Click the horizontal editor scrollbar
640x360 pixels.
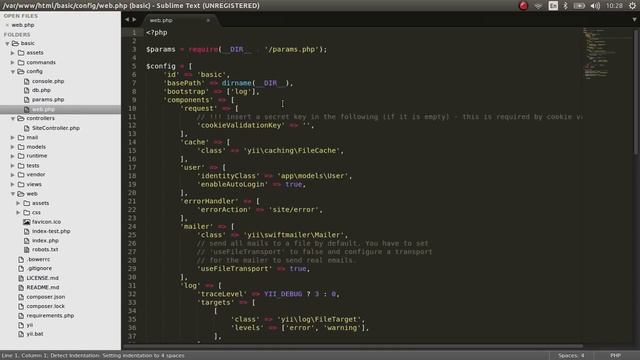pos(353,347)
